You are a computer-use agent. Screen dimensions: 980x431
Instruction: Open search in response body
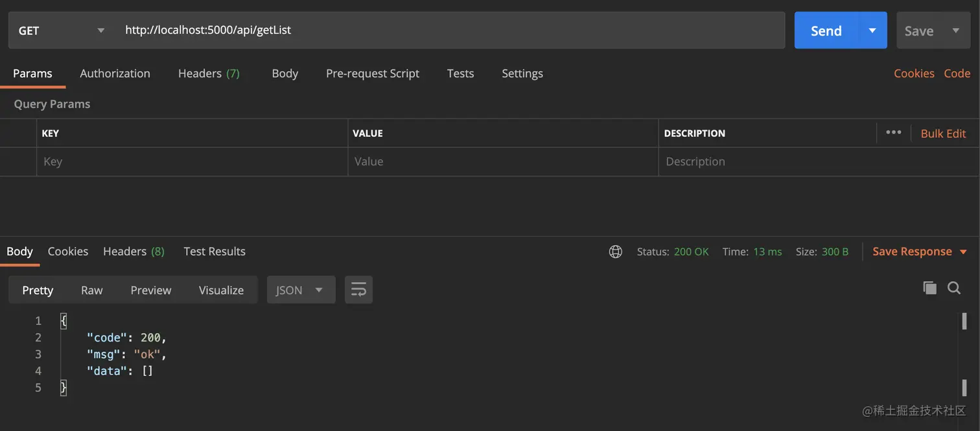(953, 288)
